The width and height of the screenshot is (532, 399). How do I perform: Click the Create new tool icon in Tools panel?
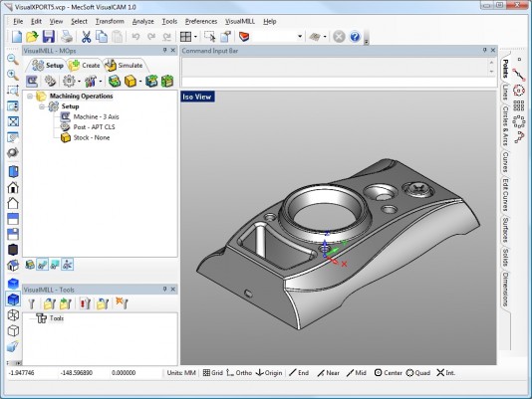click(32, 303)
